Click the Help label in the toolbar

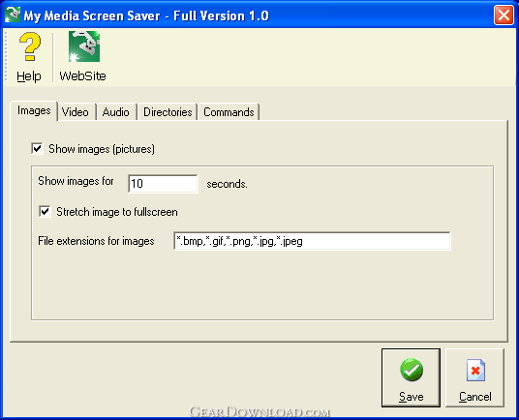pos(29,76)
